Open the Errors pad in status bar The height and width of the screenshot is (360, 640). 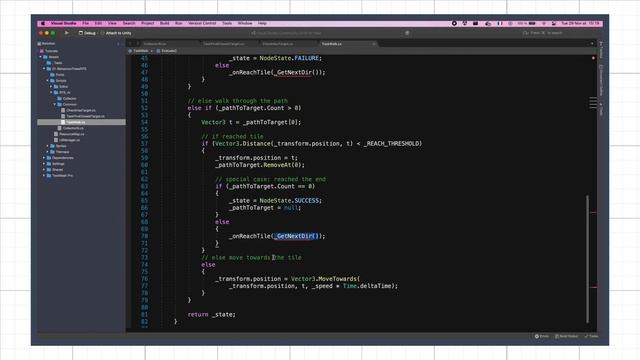point(542,336)
